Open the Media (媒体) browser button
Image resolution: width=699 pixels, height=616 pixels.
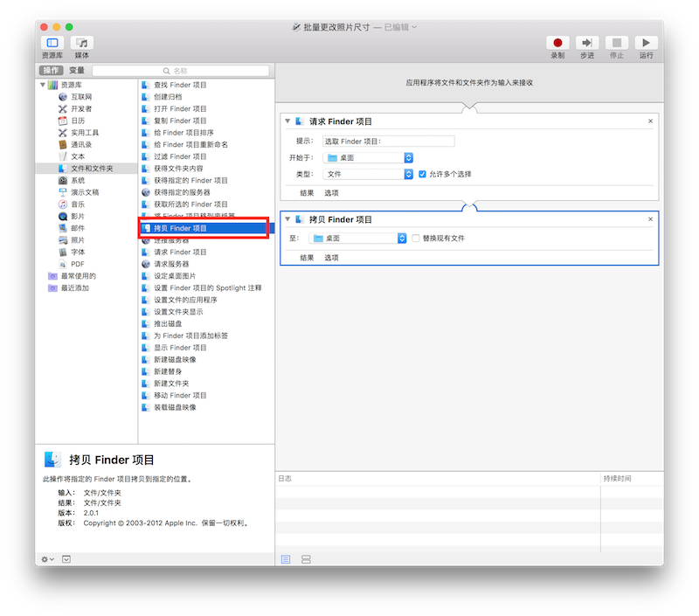click(81, 43)
